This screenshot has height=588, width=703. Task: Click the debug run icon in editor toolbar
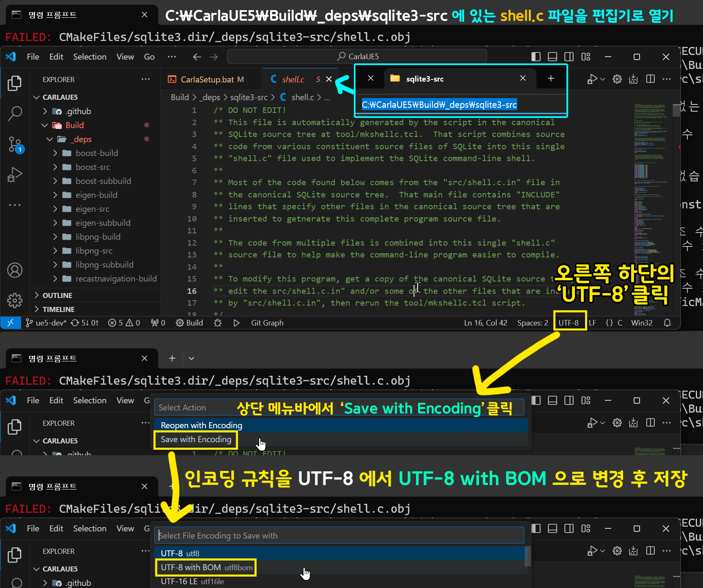click(592, 79)
